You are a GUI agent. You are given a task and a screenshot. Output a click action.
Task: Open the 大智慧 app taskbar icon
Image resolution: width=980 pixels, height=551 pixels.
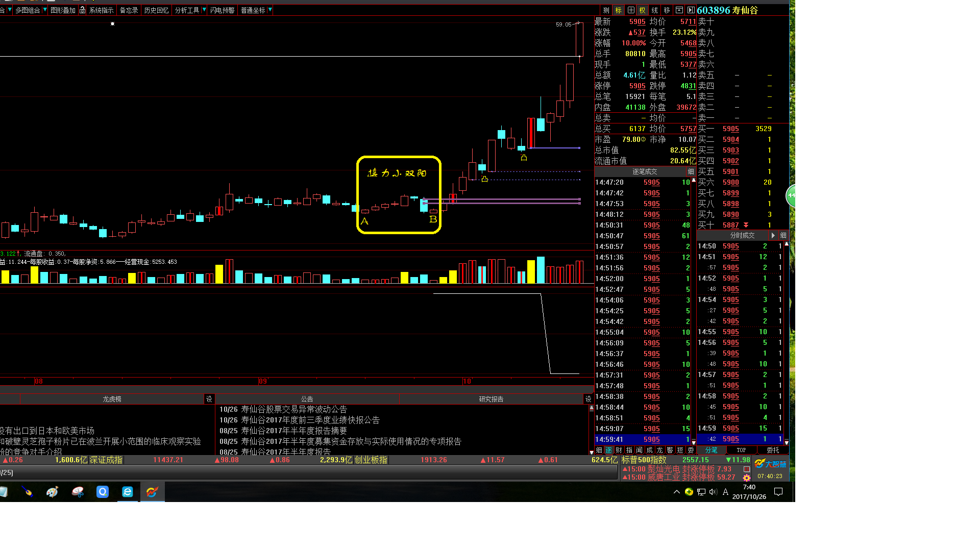152,492
